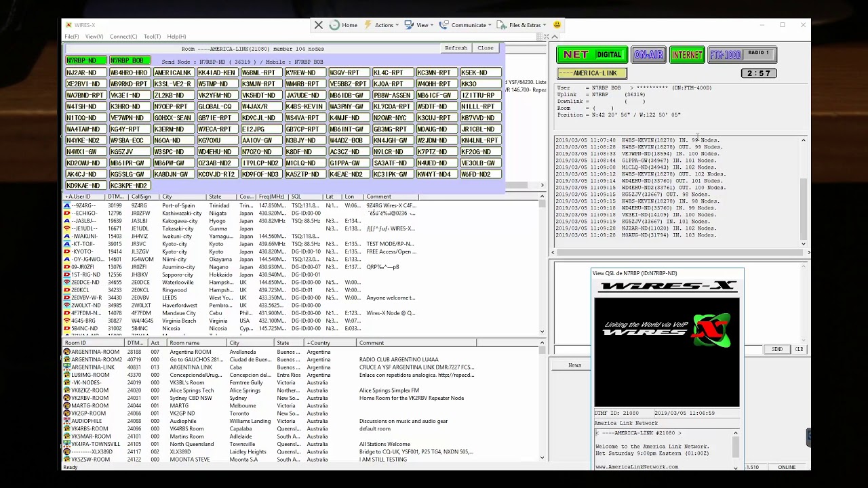This screenshot has height=488, width=868.
Task: Sort room list by Country column header
Action: coord(330,343)
